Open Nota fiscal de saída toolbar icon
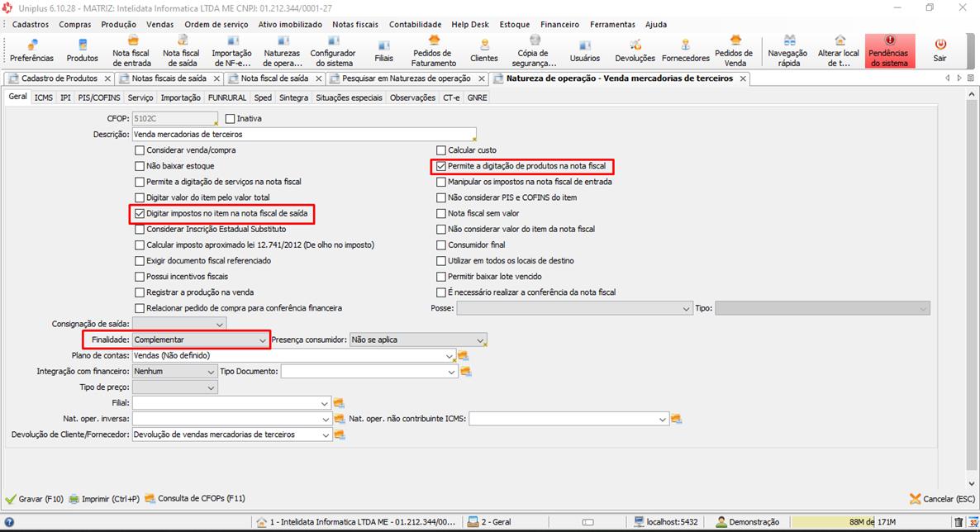Image resolution: width=980 pixels, height=532 pixels. click(x=181, y=50)
